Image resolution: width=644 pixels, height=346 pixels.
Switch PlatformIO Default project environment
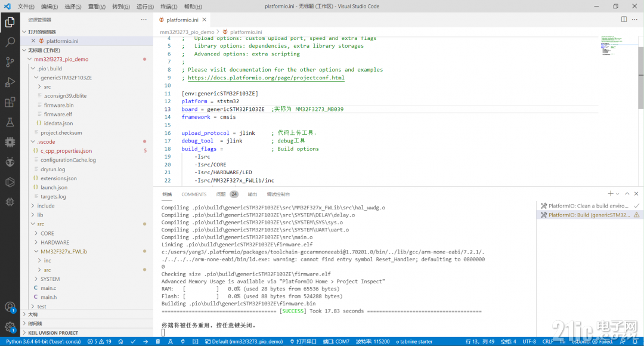pos(244,341)
